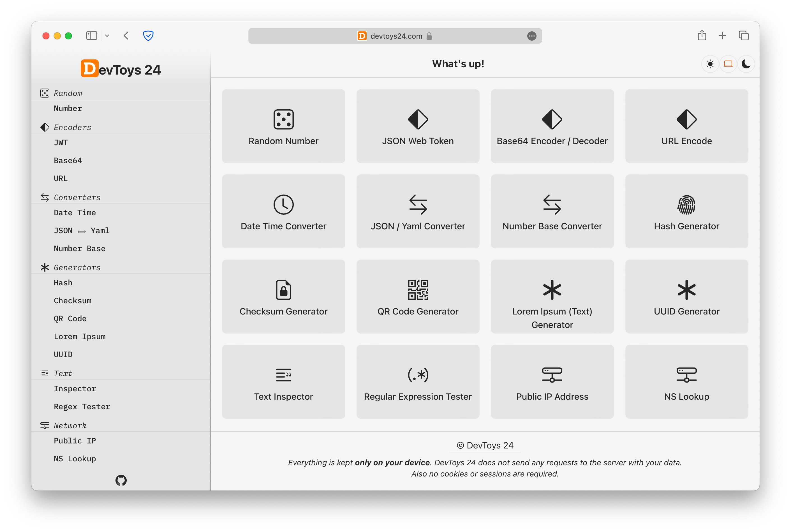
Task: Select Number Base from sidebar
Action: tap(79, 248)
